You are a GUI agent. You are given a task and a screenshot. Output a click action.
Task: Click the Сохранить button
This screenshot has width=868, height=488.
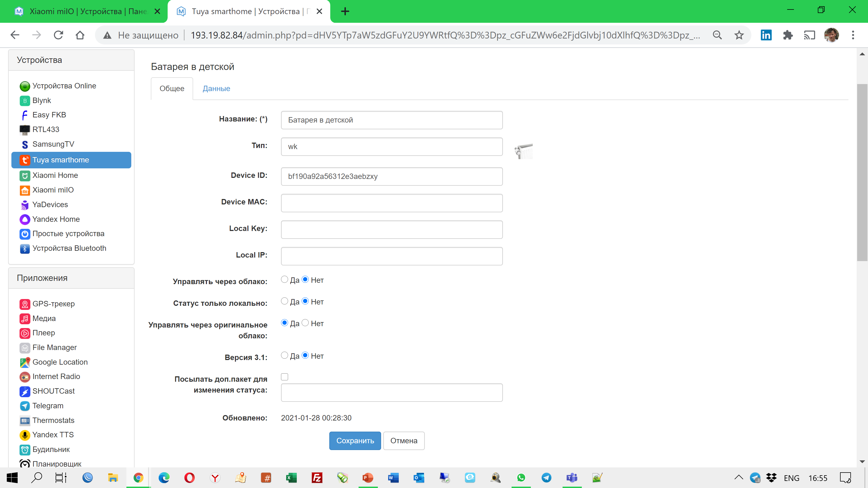click(x=355, y=441)
